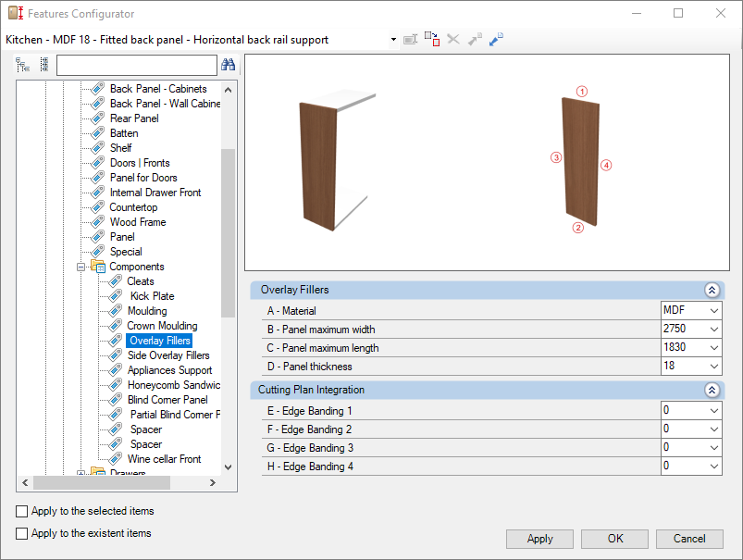743x560 pixels.
Task: Select Side Overlay Fillers tree item
Action: point(168,355)
